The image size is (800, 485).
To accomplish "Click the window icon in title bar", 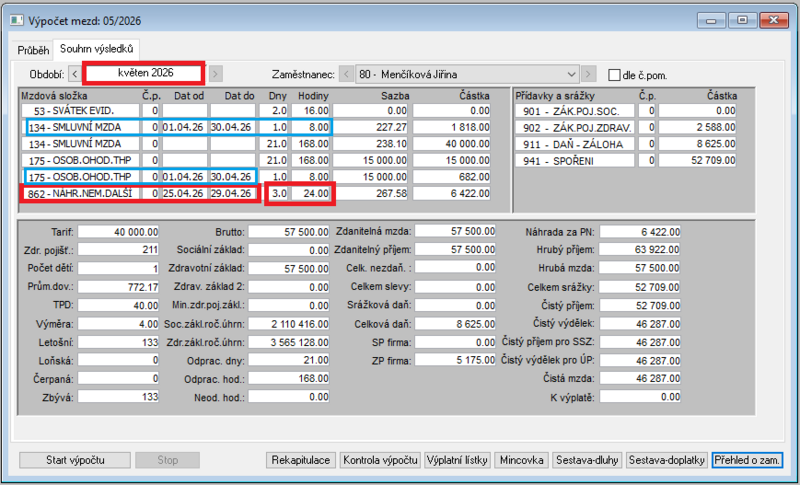I will (17, 20).
